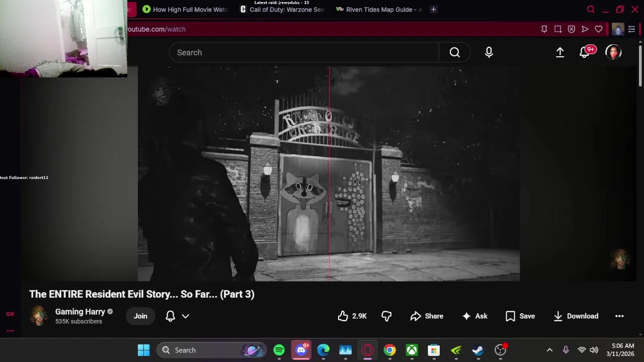The width and height of the screenshot is (644, 362).
Task: Open Google Chrome from the taskbar
Action: 390,350
